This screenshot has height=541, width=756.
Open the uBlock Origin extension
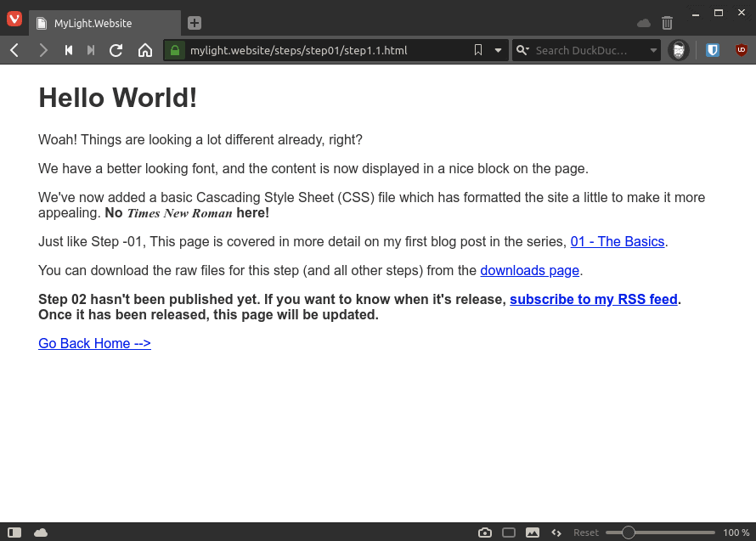tap(740, 50)
